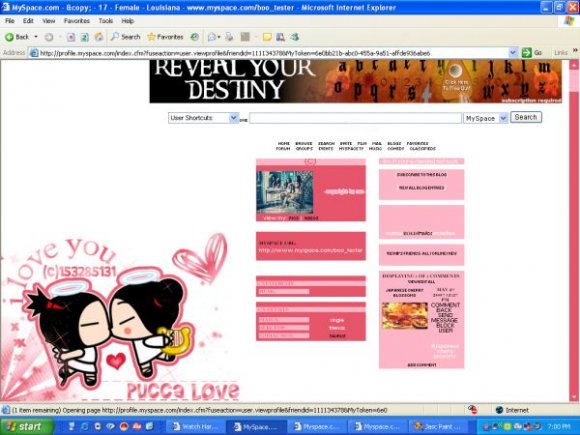580x435 pixels.
Task: Click Subscribe to this blog link
Action: (x=422, y=175)
